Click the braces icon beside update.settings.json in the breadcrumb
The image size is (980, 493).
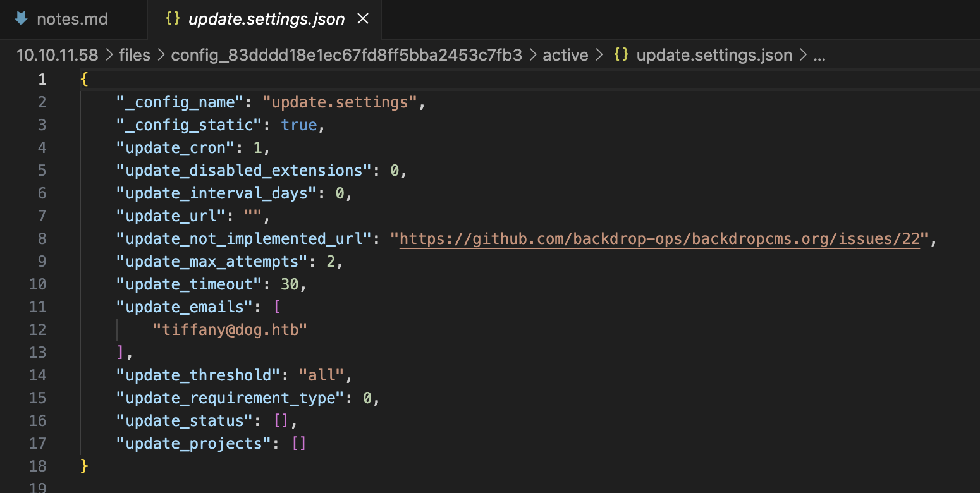(x=620, y=55)
